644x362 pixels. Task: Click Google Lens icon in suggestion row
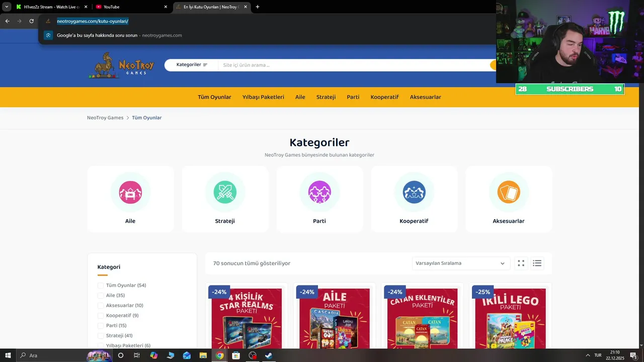tap(48, 35)
